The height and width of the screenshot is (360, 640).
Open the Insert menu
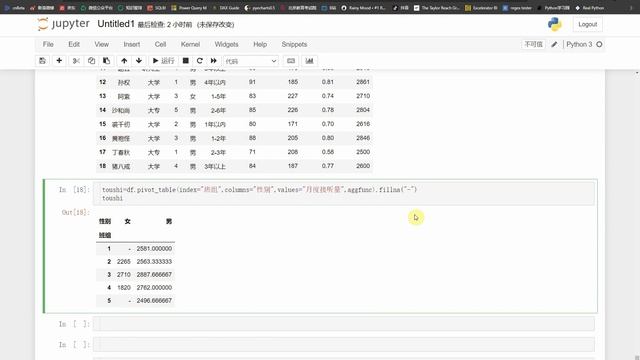(131, 44)
